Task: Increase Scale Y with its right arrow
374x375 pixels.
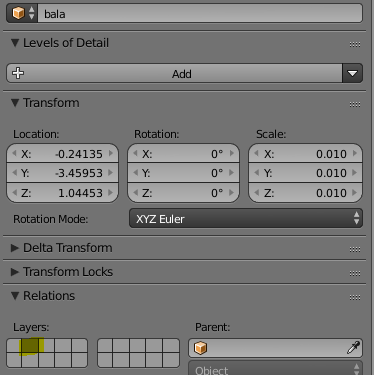Action: pos(355,173)
